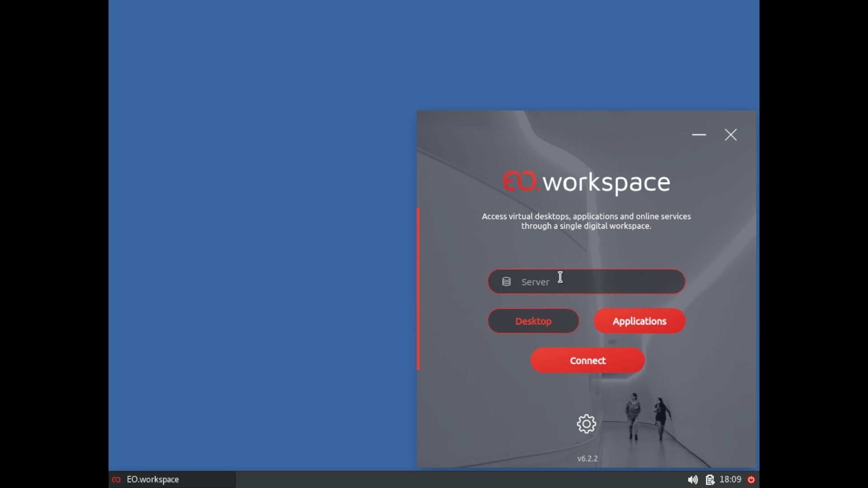This screenshot has height=488, width=868.
Task: Open the settings gear in EO.workspace
Action: click(x=586, y=424)
